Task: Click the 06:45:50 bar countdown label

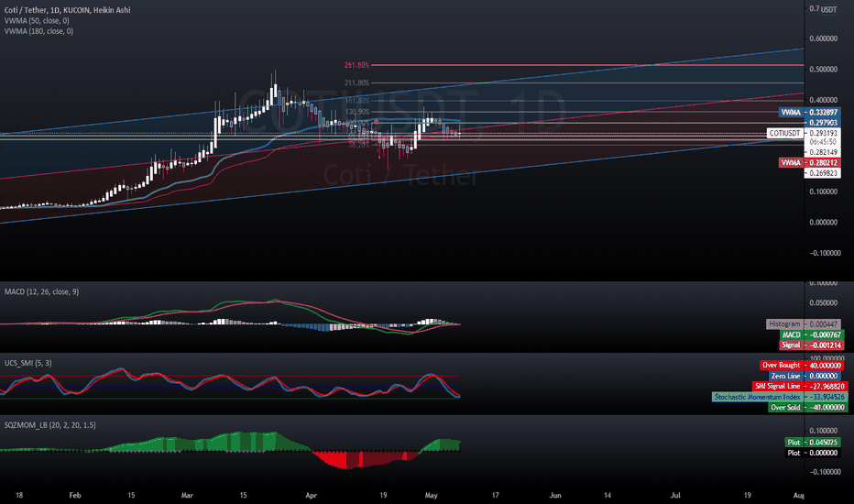Action: tap(823, 142)
